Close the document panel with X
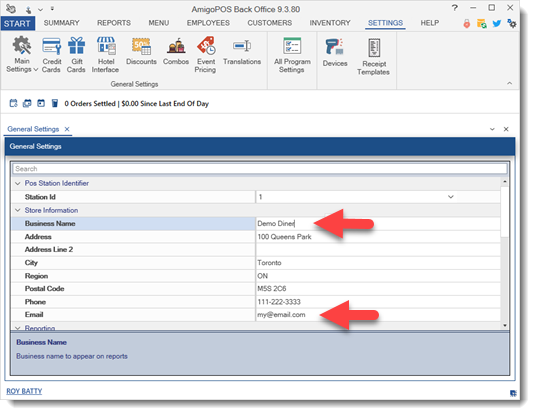The width and height of the screenshot is (535, 415). 506,129
